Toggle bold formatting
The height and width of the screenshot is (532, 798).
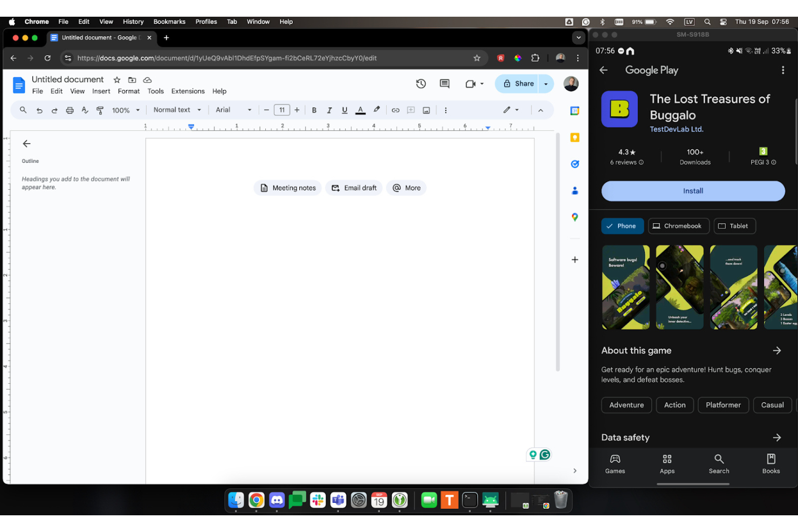tap(314, 110)
